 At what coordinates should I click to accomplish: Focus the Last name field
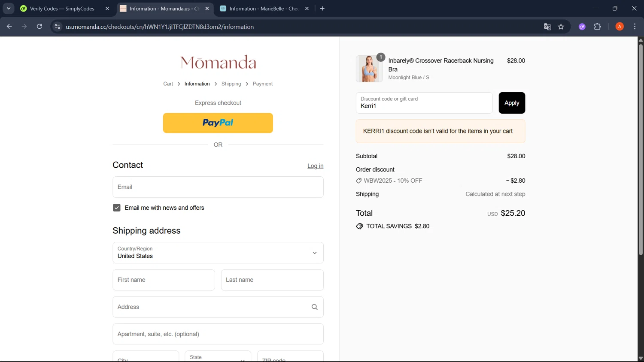[272, 280]
